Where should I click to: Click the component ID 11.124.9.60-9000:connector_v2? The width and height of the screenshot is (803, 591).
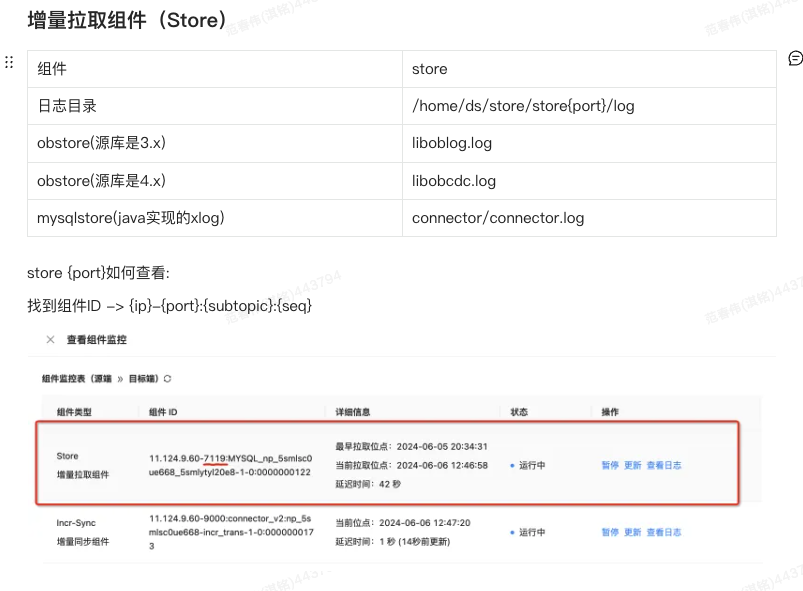231,532
